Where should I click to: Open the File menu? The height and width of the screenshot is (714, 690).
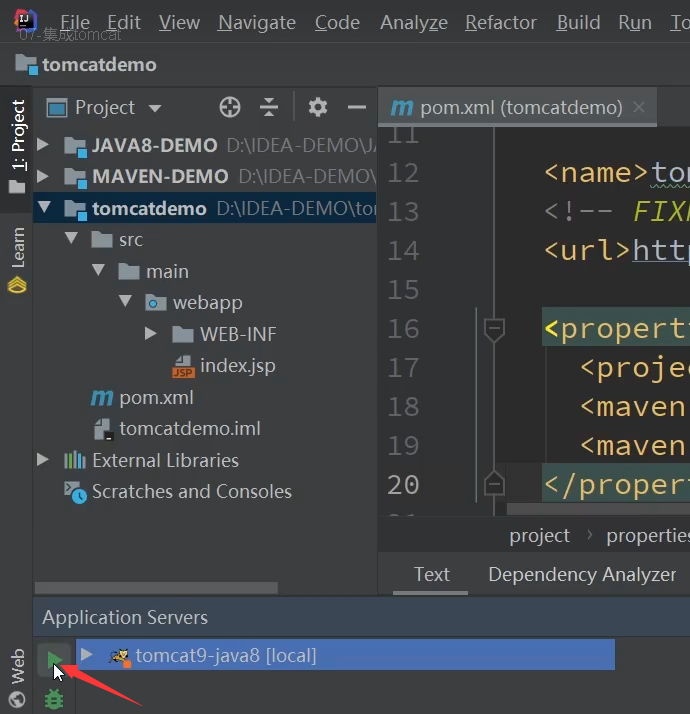click(75, 22)
